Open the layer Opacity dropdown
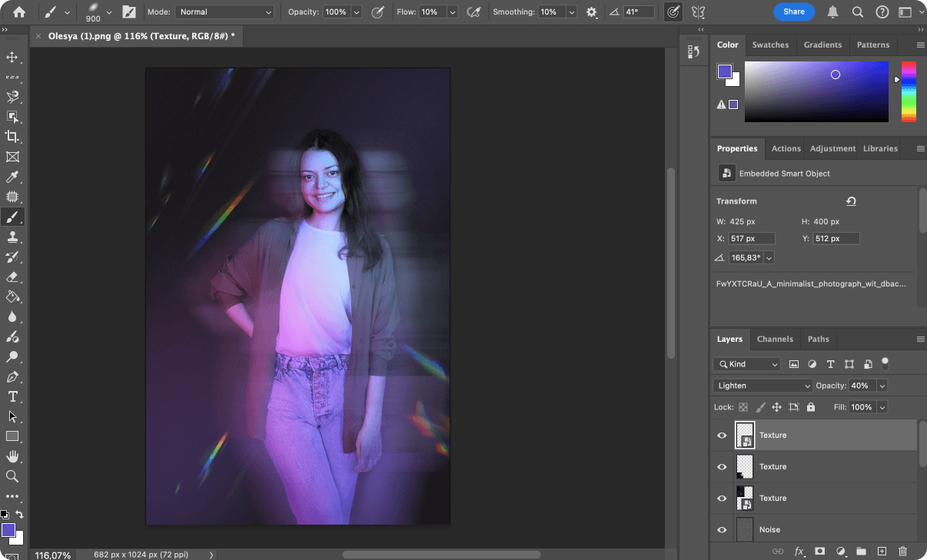This screenshot has height=560, width=927. click(882, 385)
